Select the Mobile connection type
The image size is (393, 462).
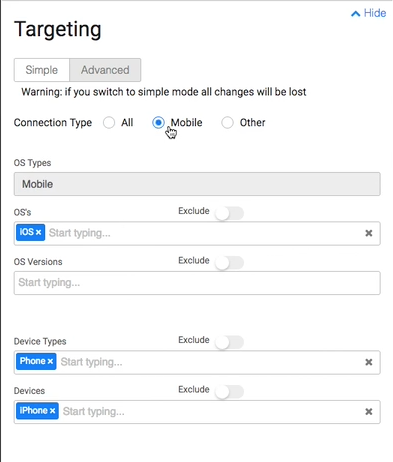158,123
